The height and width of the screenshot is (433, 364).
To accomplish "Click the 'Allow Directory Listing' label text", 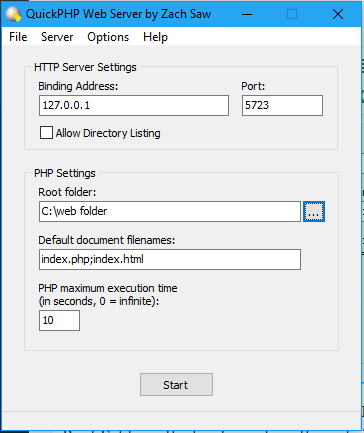I will pos(108,133).
